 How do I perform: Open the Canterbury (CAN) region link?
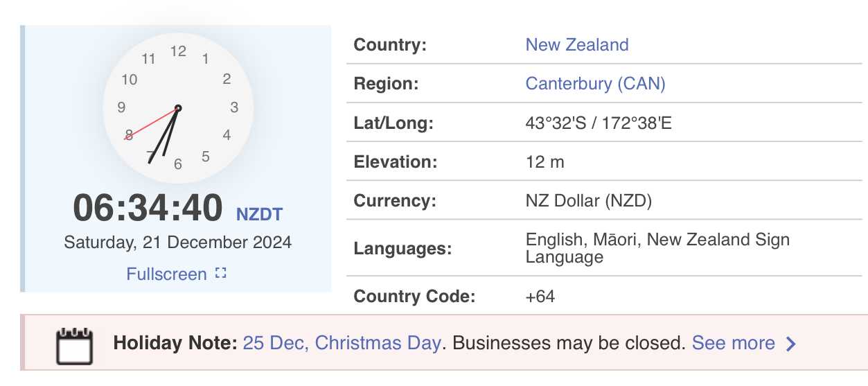click(x=595, y=84)
